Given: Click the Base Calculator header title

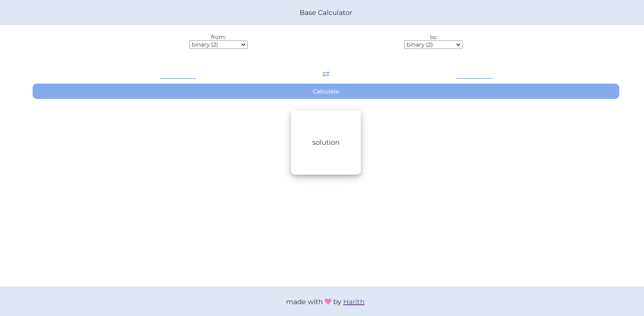Looking at the screenshot, I should coord(326,13).
